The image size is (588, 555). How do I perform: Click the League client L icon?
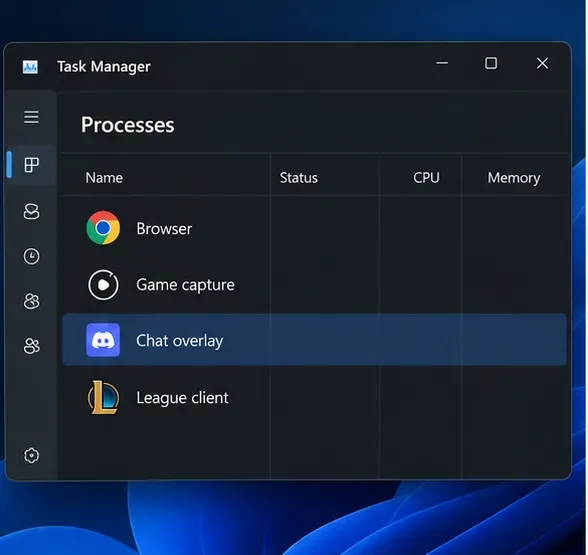click(x=104, y=397)
